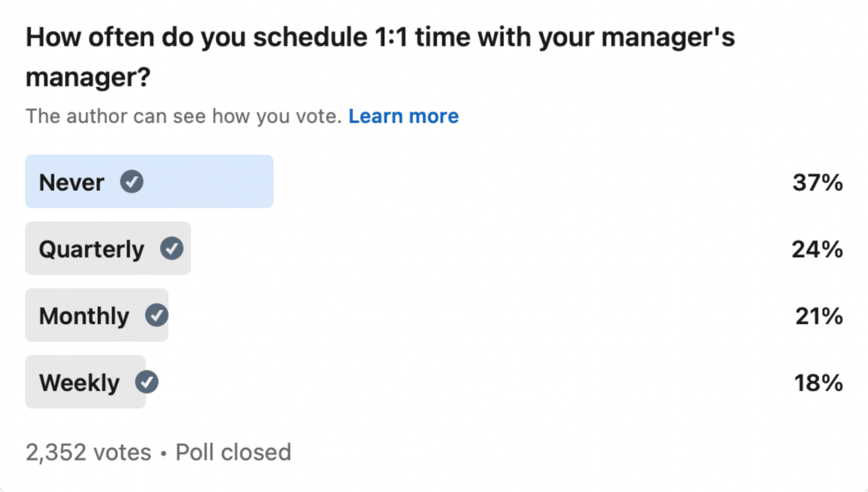This screenshot has width=868, height=492.
Task: View voters via 2,352 votes text
Action: click(x=89, y=453)
